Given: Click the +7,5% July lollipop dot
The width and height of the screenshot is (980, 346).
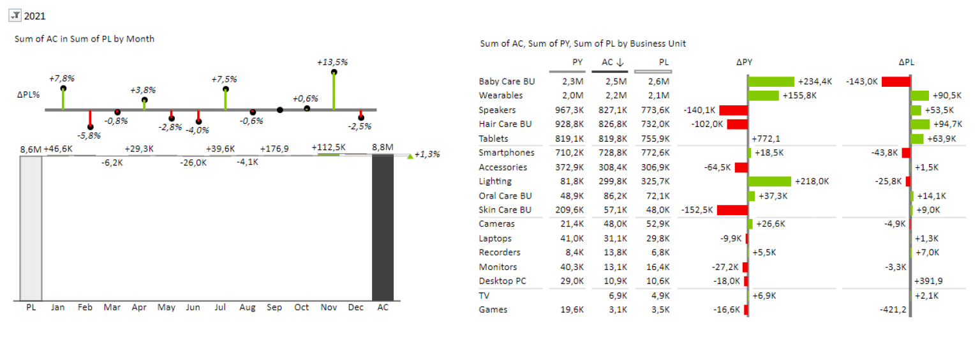Looking at the screenshot, I should (225, 89).
